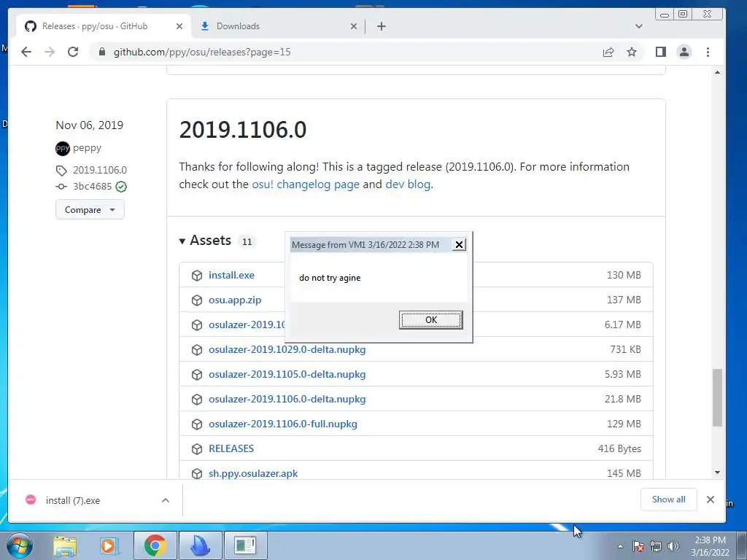Bookmark this page with the star icon
Image resolution: width=747 pixels, height=560 pixels.
[632, 52]
